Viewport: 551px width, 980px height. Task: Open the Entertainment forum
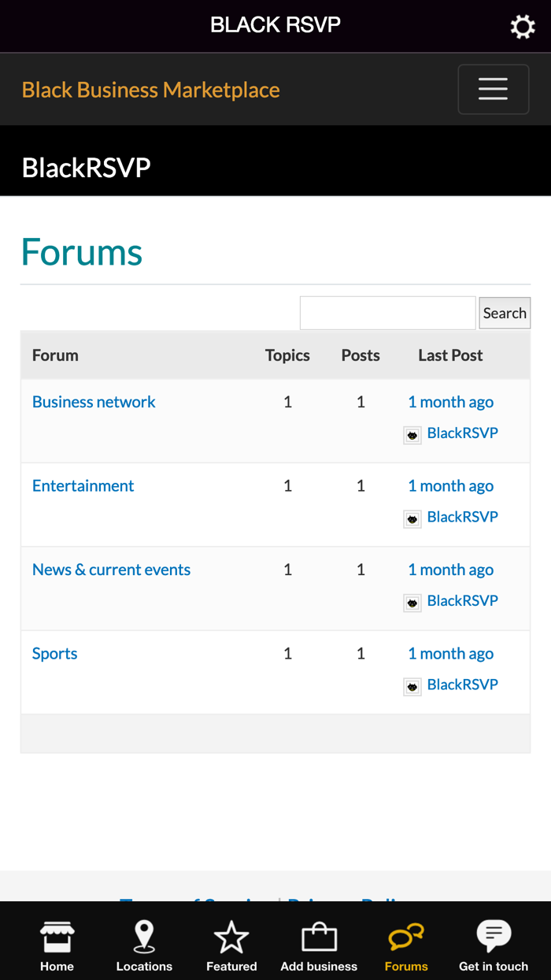tap(83, 486)
